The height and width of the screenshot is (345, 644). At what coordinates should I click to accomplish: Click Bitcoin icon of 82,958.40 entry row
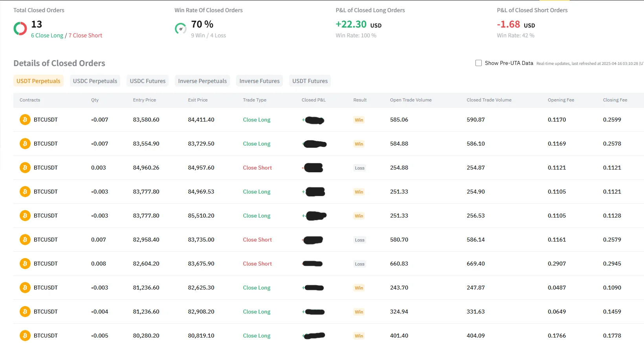(25, 240)
